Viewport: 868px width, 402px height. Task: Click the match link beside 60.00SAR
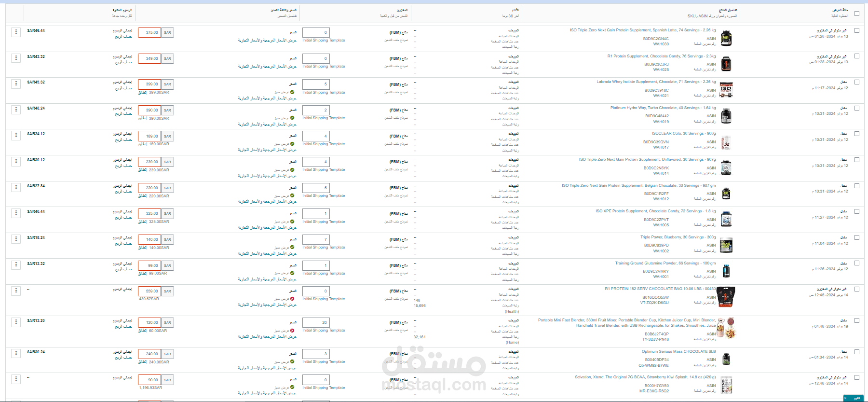coord(142,331)
